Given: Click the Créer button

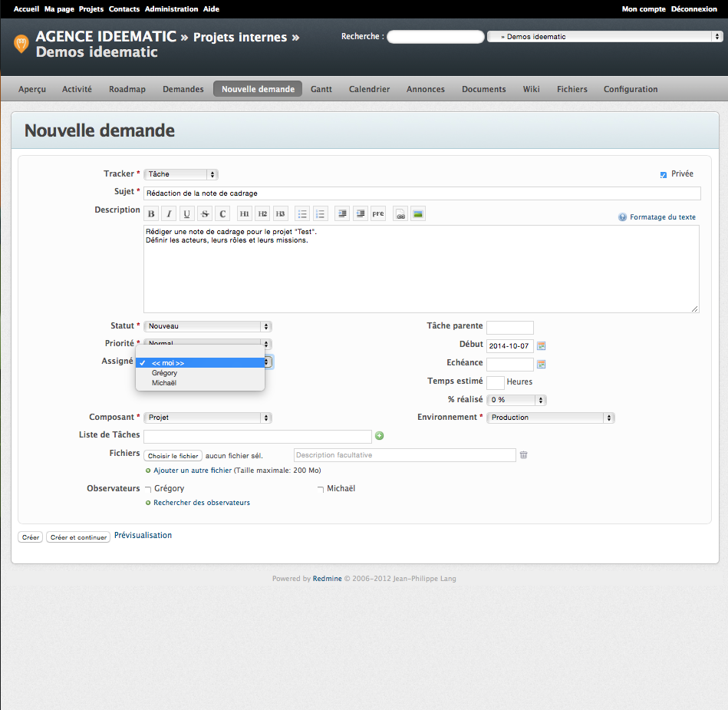Looking at the screenshot, I should tap(31, 537).
